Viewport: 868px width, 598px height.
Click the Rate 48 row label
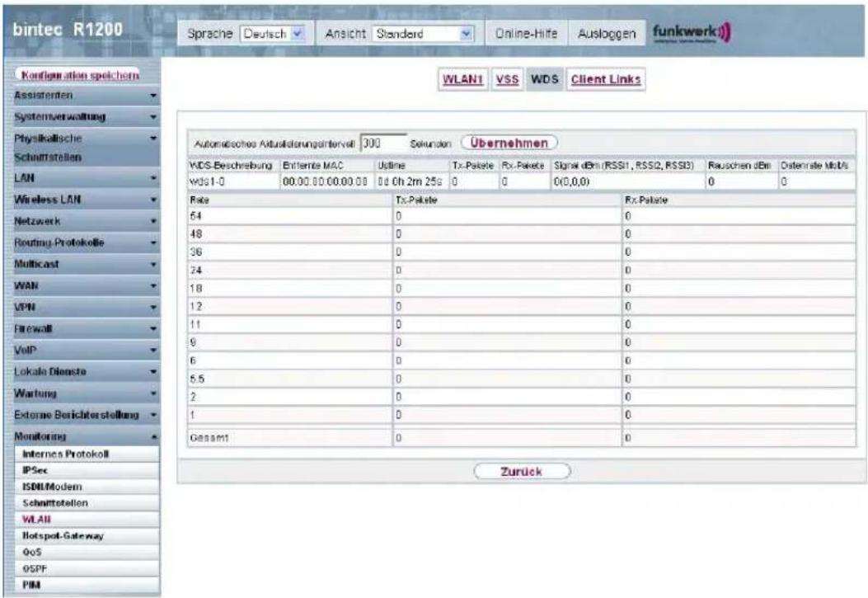tap(196, 234)
